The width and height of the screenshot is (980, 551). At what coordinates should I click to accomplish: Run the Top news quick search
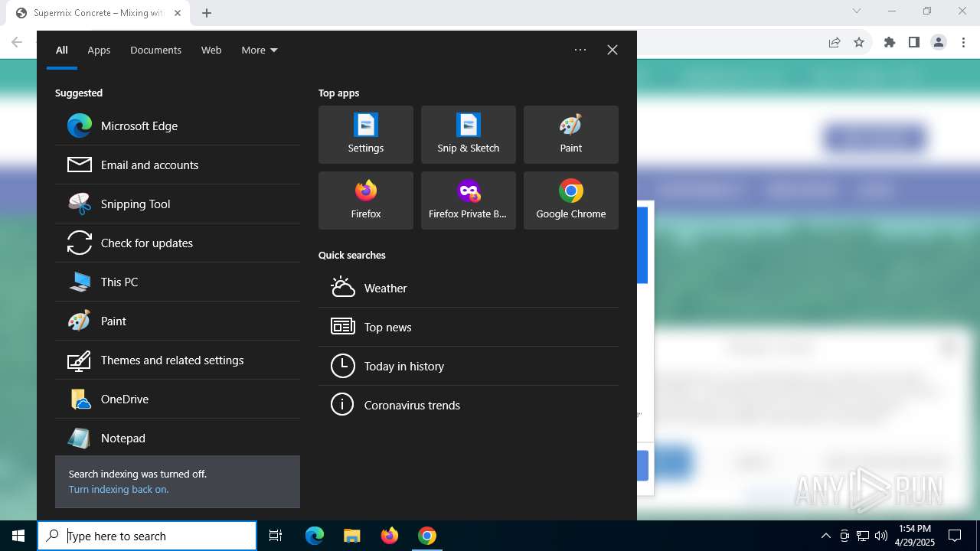(469, 327)
